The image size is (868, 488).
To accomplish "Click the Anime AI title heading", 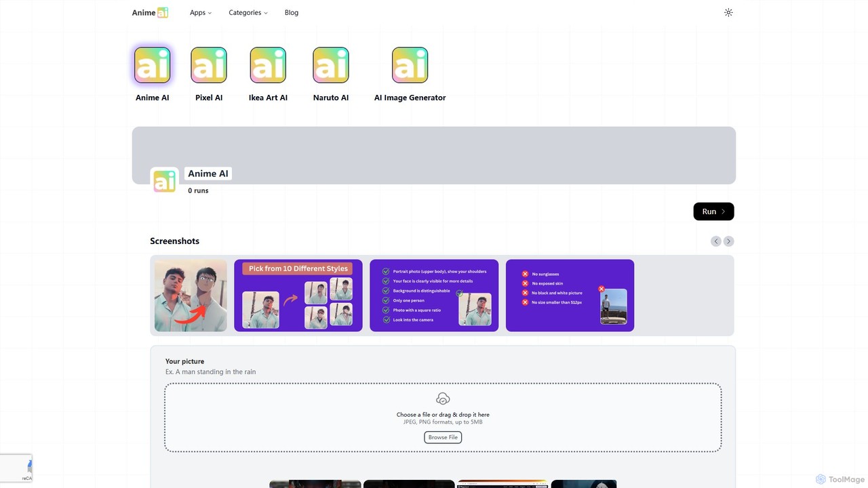I will [x=208, y=174].
